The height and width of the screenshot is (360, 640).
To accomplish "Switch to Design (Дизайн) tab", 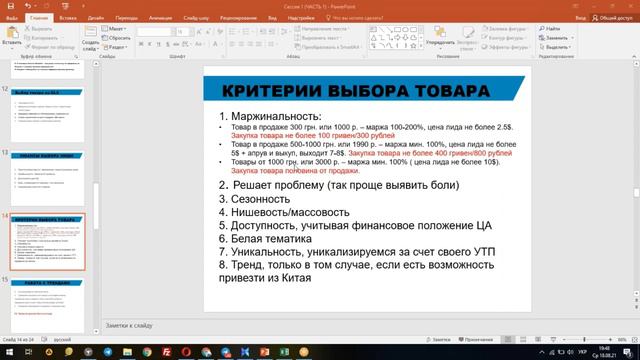I will tap(96, 18).
